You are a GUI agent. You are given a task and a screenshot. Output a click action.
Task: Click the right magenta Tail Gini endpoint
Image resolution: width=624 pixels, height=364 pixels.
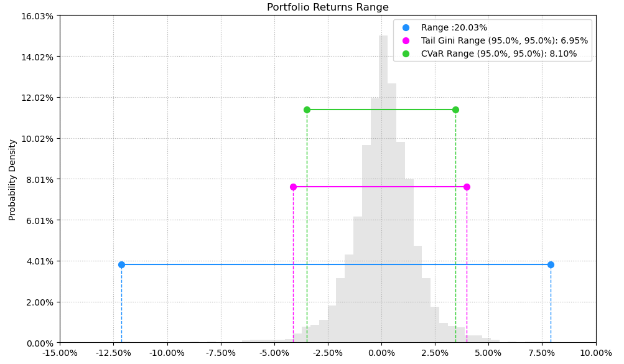coord(467,187)
